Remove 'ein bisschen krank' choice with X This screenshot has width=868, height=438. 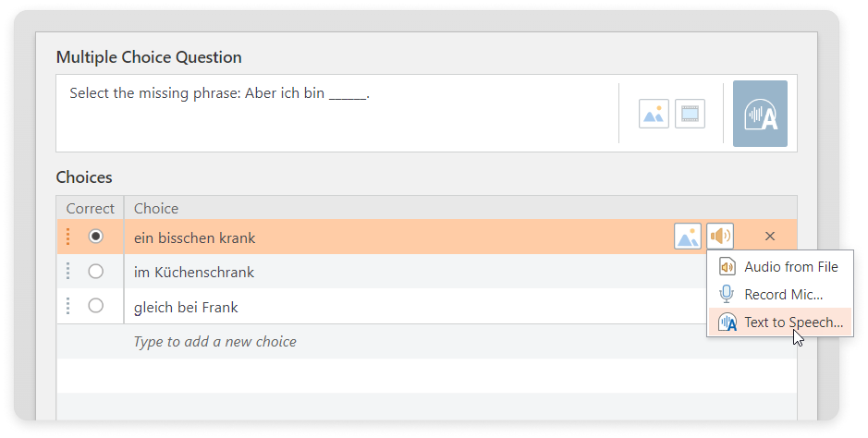pos(769,237)
